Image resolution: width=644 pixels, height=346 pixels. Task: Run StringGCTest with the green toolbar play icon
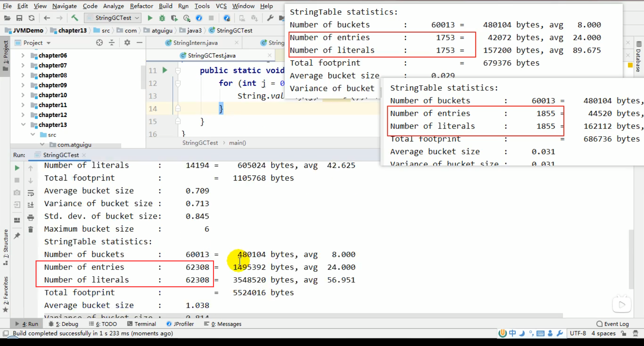150,18
